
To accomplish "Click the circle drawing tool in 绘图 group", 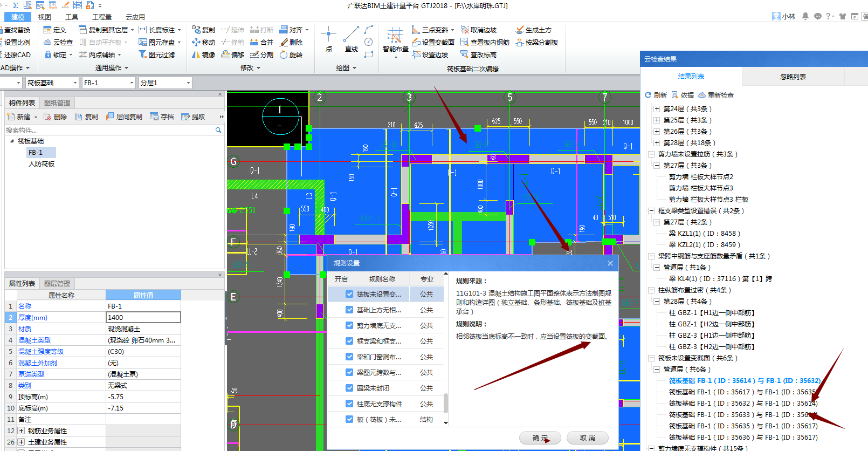I will tap(369, 42).
